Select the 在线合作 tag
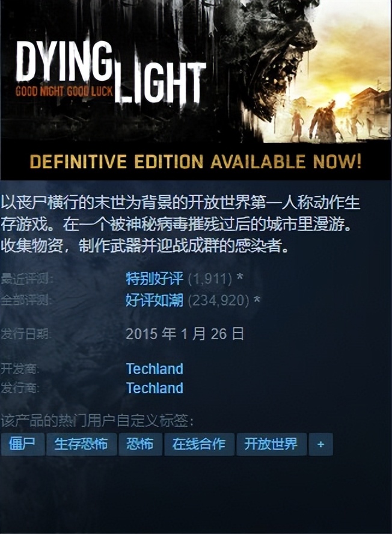The image size is (392, 534). tap(199, 444)
